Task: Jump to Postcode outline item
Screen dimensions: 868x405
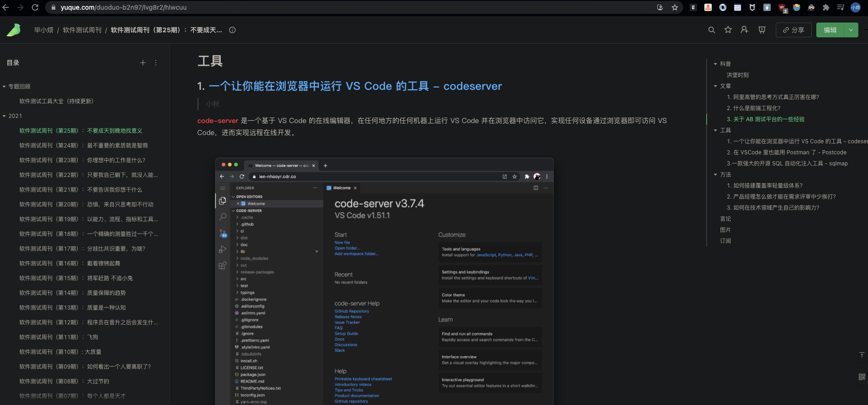Action: tap(786, 153)
